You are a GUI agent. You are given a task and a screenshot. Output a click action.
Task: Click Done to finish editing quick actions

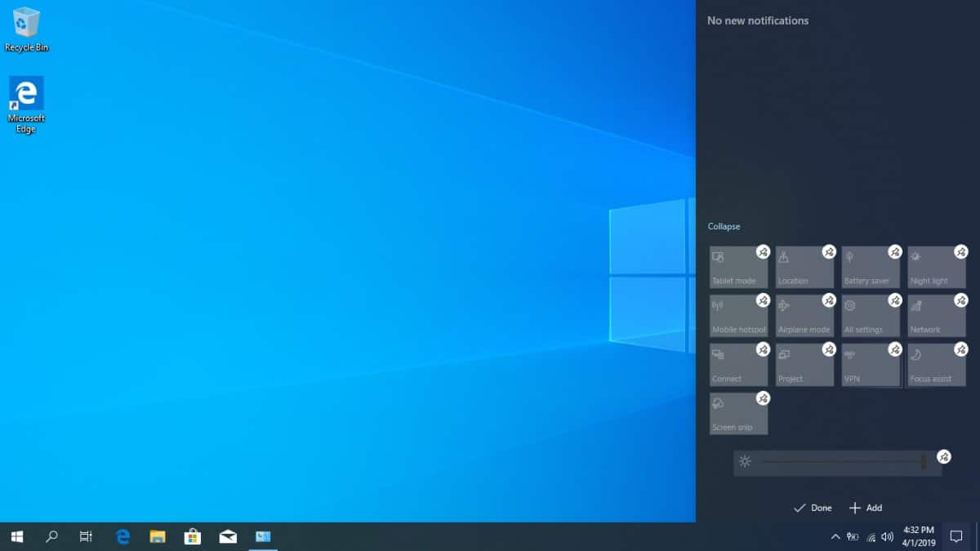pyautogui.click(x=813, y=508)
